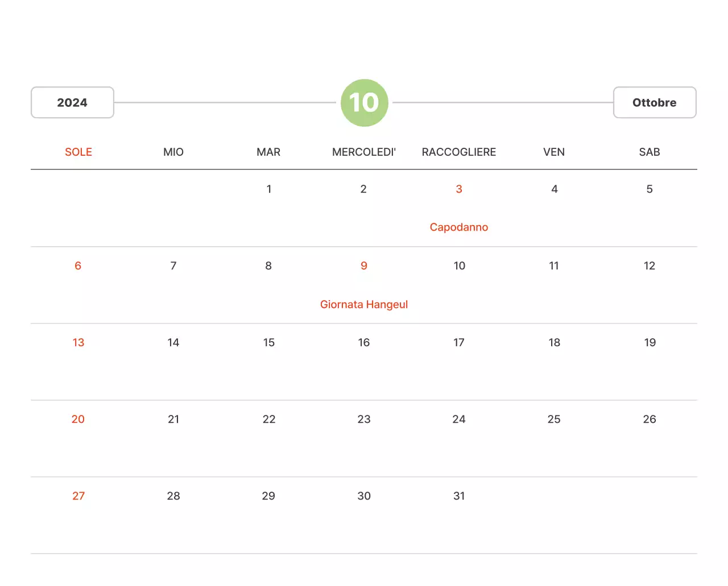Image resolution: width=728 pixels, height=586 pixels.
Task: Open the Capodanno holiday label
Action: click(x=459, y=227)
